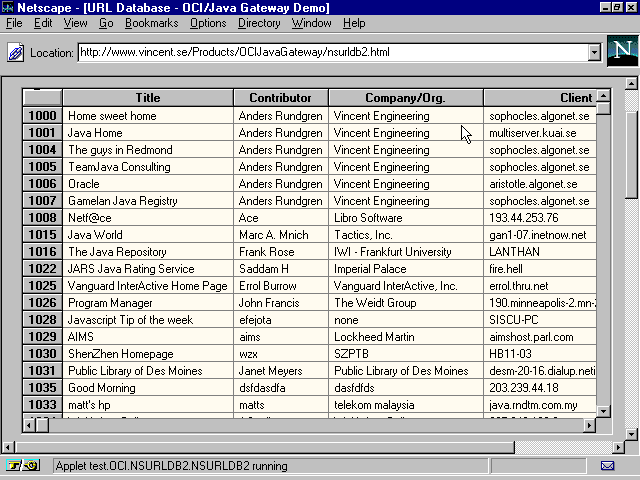Click the Netscape window title bar icon

[8, 7]
